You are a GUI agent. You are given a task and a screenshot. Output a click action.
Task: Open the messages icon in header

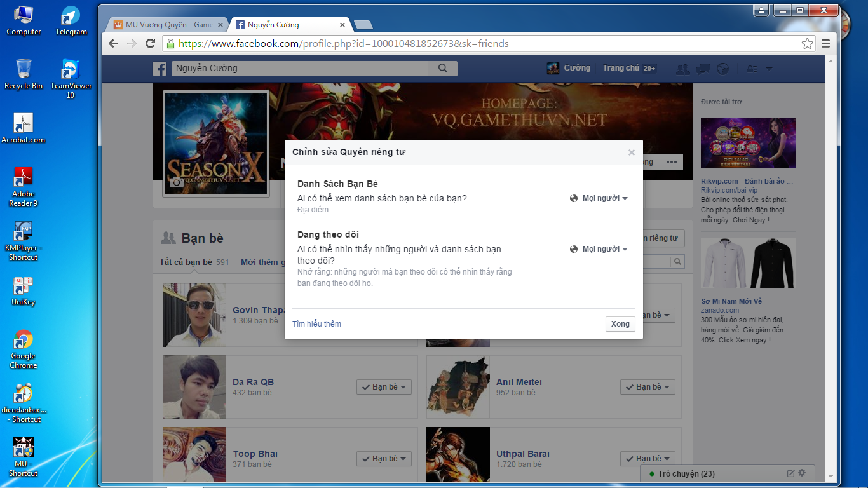coord(703,69)
